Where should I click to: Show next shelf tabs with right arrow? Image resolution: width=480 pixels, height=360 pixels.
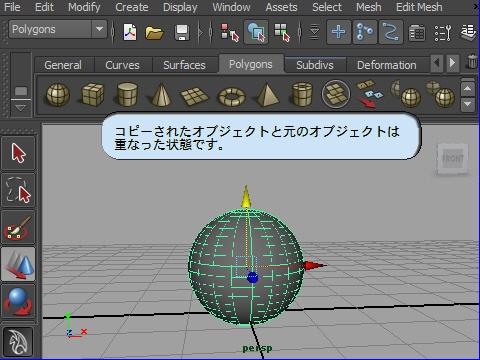pos(452,63)
